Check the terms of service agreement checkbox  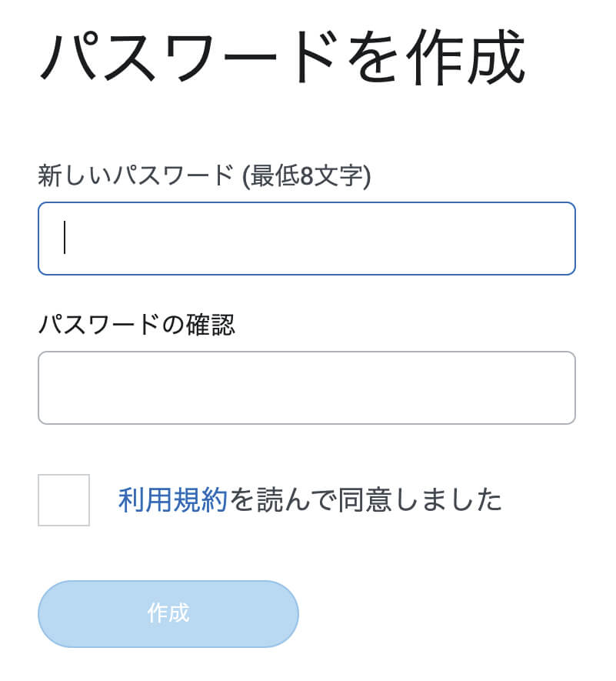click(64, 500)
